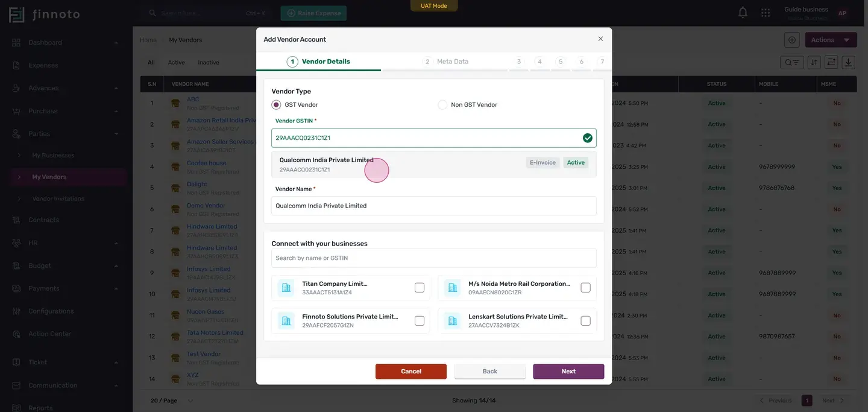Image resolution: width=868 pixels, height=412 pixels.
Task: Check the Titan Company Limited checkbox
Action: (420, 288)
